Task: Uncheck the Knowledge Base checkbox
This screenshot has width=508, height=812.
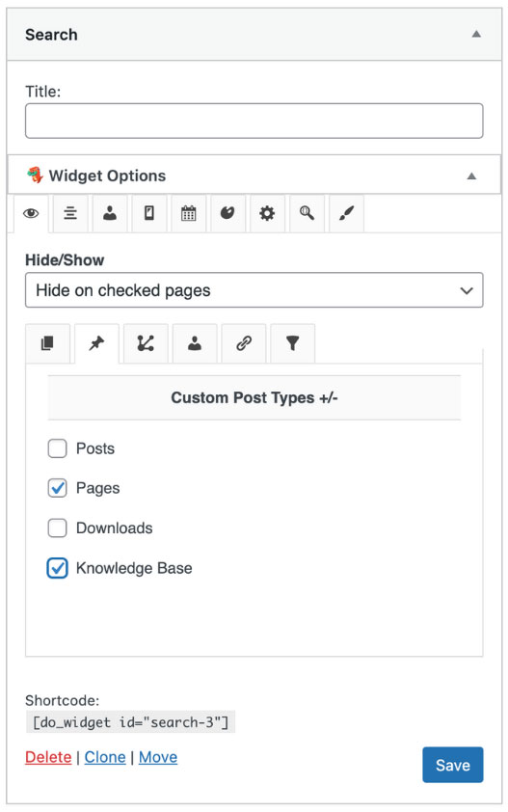Action: click(x=58, y=568)
